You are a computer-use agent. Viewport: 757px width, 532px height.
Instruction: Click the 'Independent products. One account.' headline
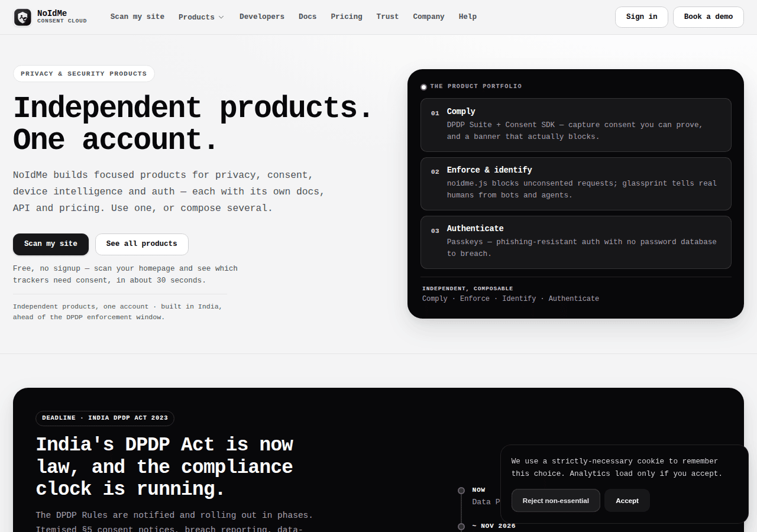193,124
